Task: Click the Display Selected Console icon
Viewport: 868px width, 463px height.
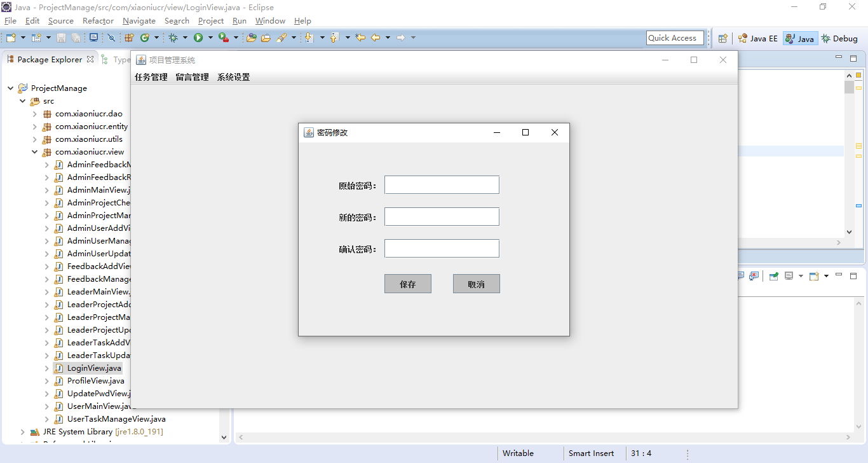Action: point(789,276)
